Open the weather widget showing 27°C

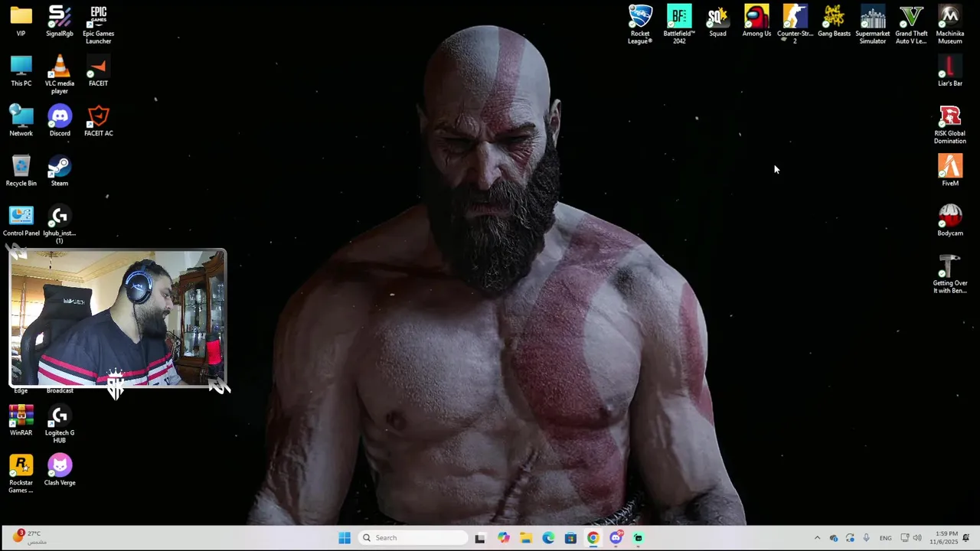coord(29,537)
